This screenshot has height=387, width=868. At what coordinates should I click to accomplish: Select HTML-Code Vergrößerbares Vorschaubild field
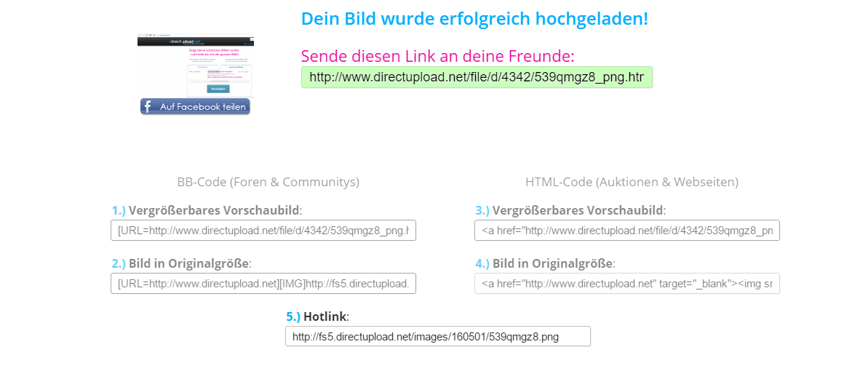click(626, 231)
